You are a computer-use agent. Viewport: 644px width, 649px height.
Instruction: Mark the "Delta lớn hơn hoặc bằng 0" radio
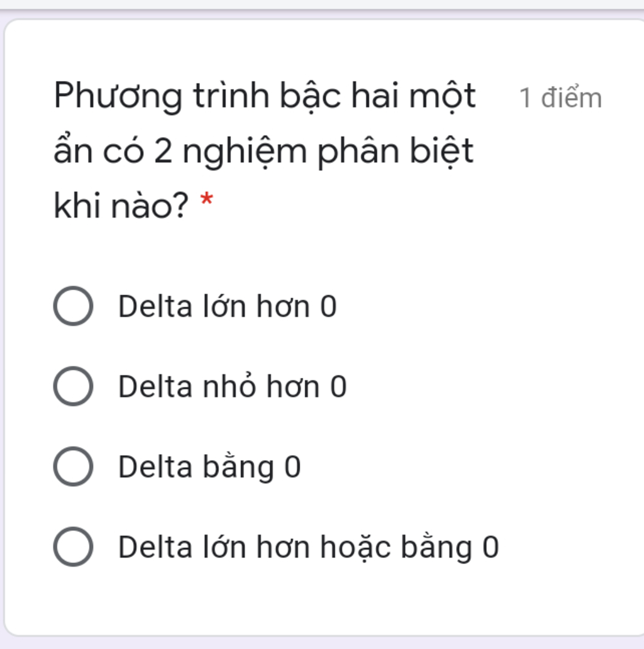tap(73, 546)
